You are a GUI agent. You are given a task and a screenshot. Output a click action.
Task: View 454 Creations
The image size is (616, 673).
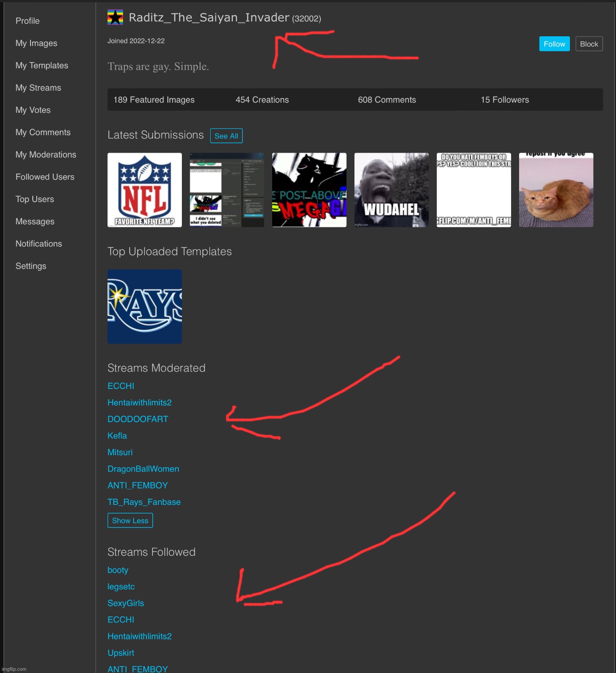262,100
